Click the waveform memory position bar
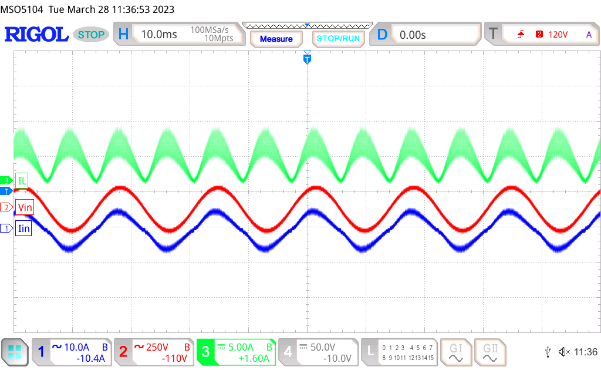The height and width of the screenshot is (370, 601). click(307, 26)
